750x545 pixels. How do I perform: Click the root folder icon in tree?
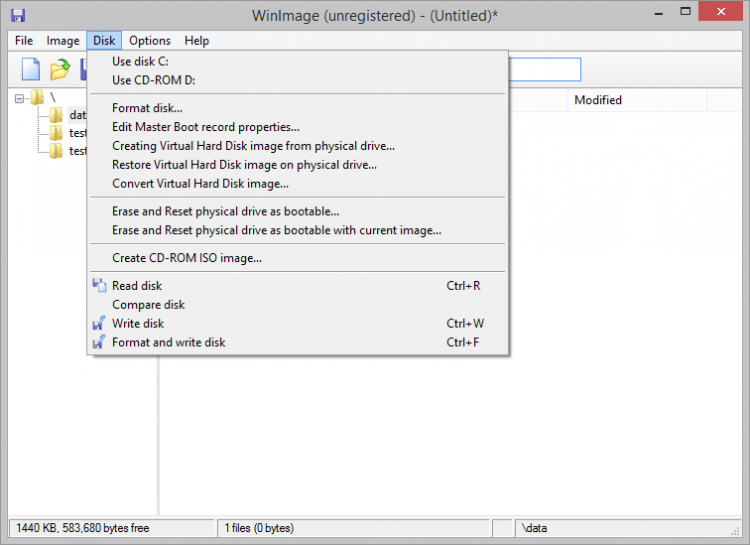tap(37, 98)
